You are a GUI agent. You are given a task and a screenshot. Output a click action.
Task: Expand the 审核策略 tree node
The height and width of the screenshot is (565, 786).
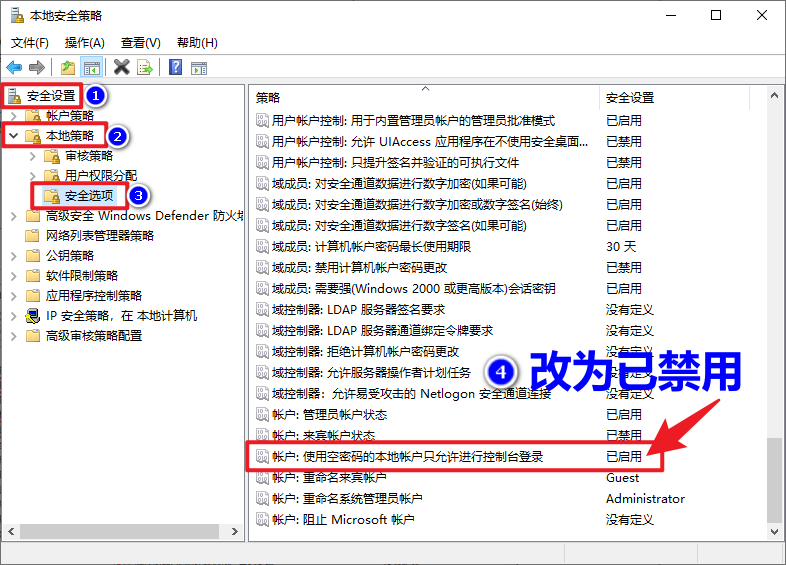pyautogui.click(x=33, y=156)
